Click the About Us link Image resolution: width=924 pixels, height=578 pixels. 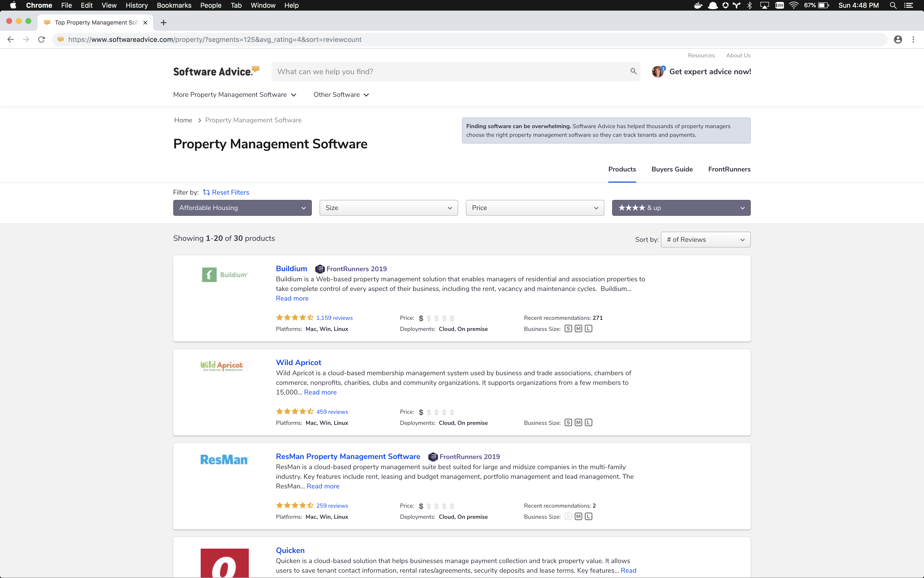pos(738,55)
